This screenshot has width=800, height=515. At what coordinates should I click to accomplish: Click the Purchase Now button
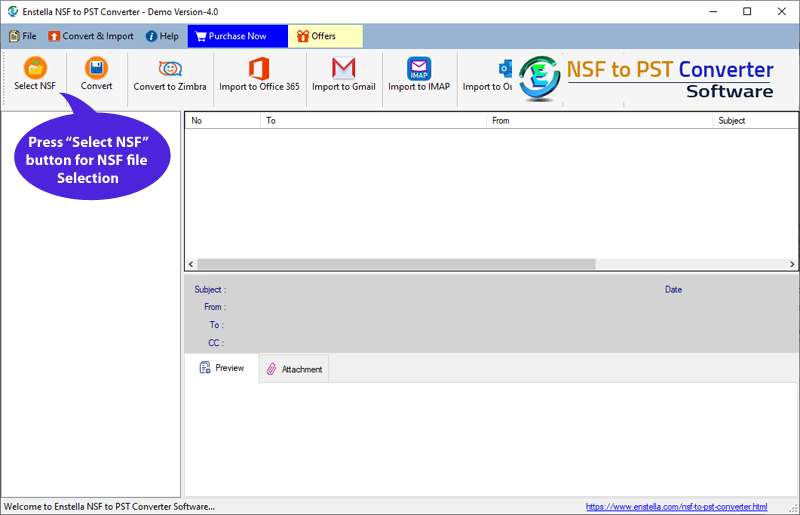[x=237, y=36]
